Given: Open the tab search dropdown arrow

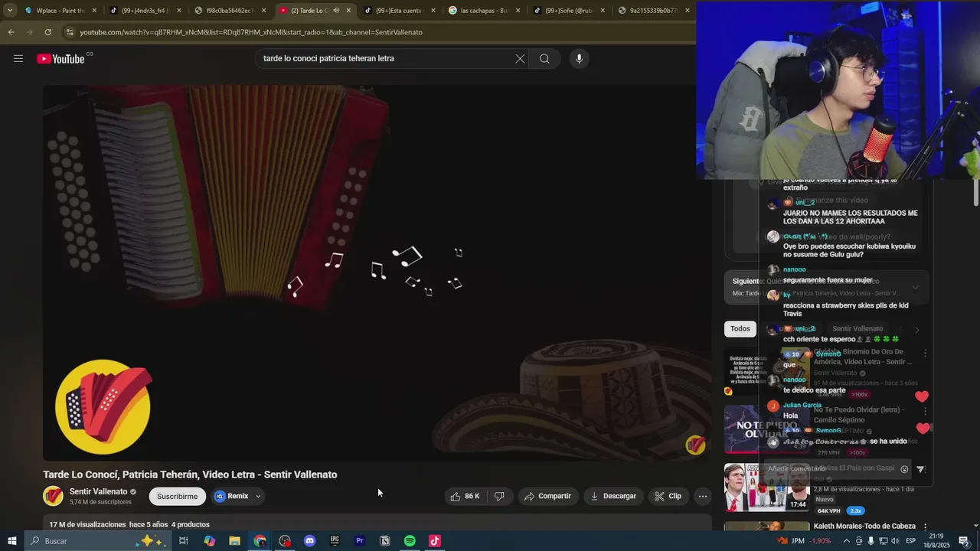Looking at the screenshot, I should click(x=10, y=10).
